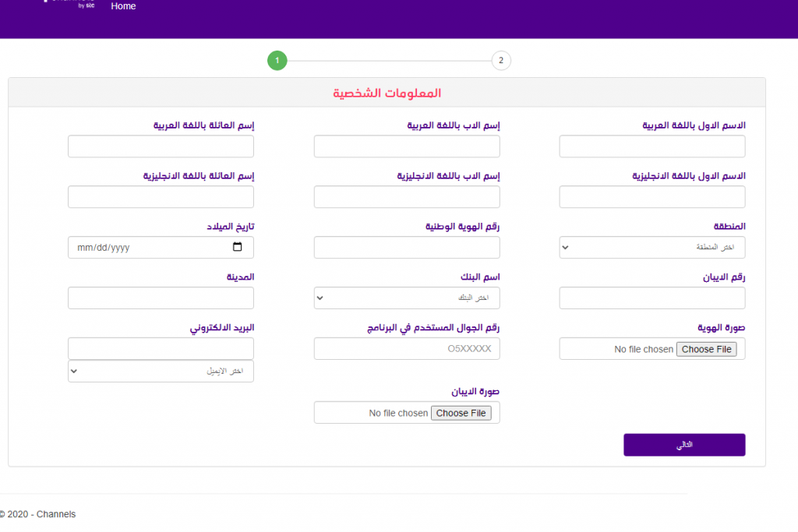Click the purple التالي next button
798x532 pixels.
684,445
